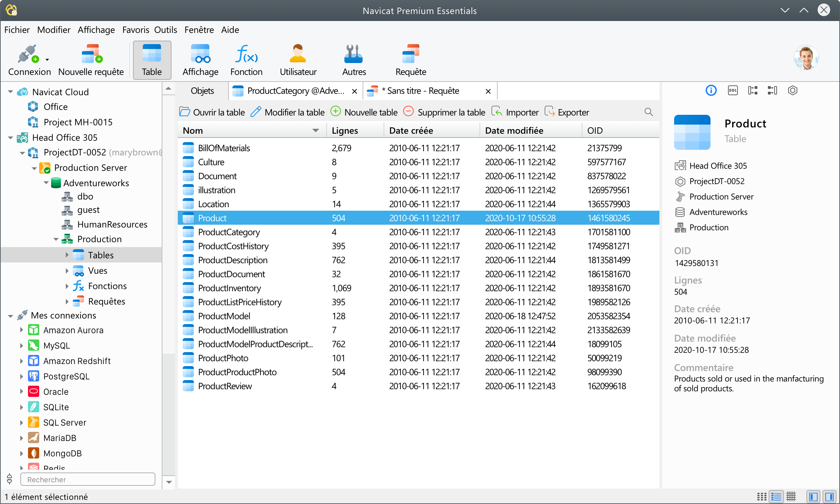Select the SQLite connection icon

34,407
